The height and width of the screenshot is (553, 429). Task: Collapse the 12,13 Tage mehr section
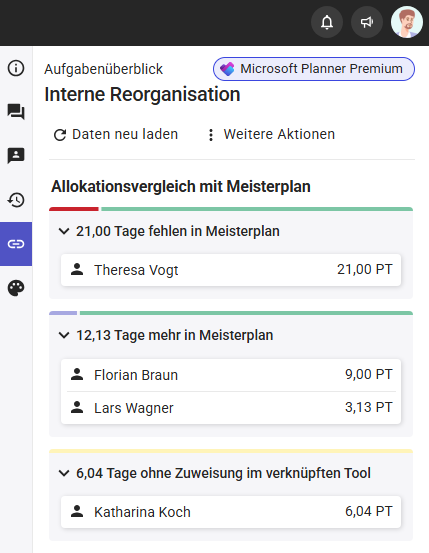pyautogui.click(x=64, y=335)
